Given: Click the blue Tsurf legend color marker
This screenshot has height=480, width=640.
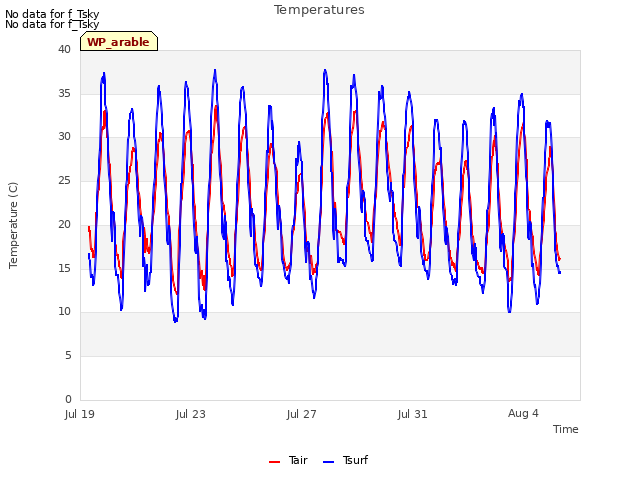Looking at the screenshot, I should (328, 462).
